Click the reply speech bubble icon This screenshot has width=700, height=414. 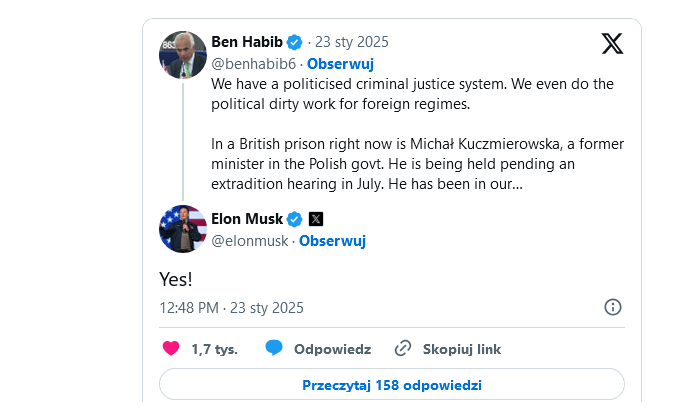tap(274, 349)
